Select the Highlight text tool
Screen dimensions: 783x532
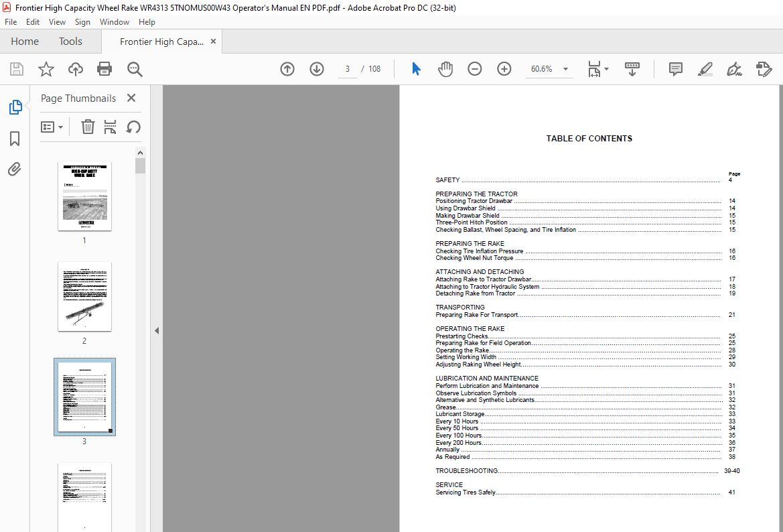pos(705,69)
